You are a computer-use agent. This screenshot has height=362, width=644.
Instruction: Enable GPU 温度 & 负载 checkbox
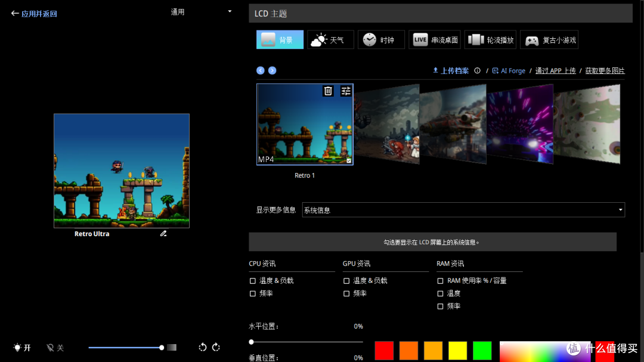(x=346, y=281)
